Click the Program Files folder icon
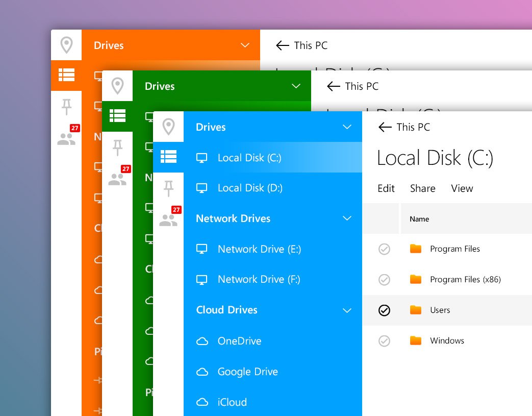This screenshot has width=532, height=416. (x=416, y=249)
